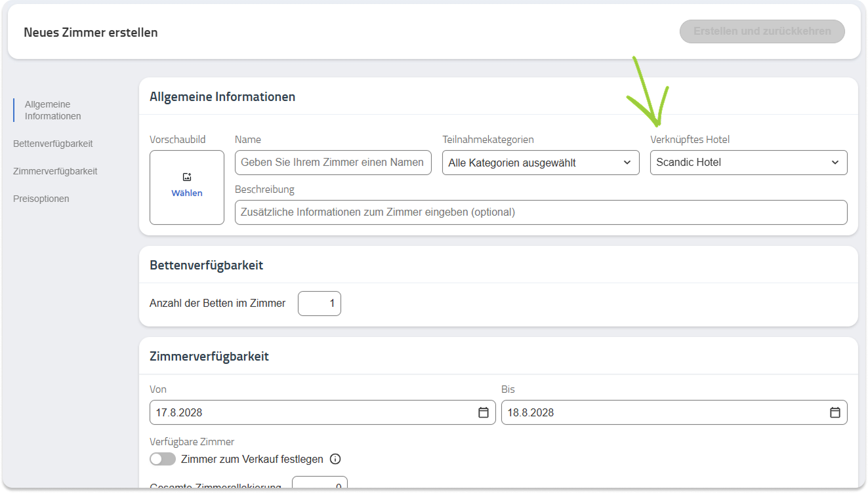This screenshot has height=493, width=868.
Task: Click the Bis date field 18.8.2028
Action: tap(674, 412)
